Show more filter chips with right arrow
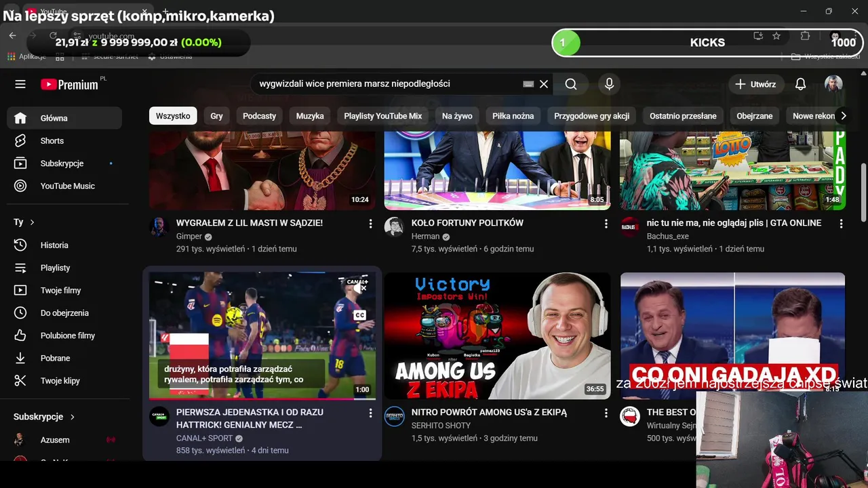Screen dimensions: 868x488 coord(844,116)
